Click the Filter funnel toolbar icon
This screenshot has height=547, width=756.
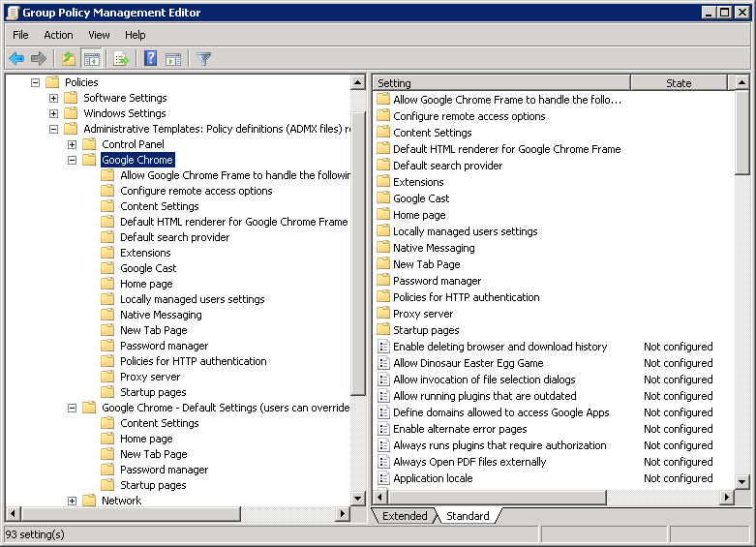tap(204, 59)
